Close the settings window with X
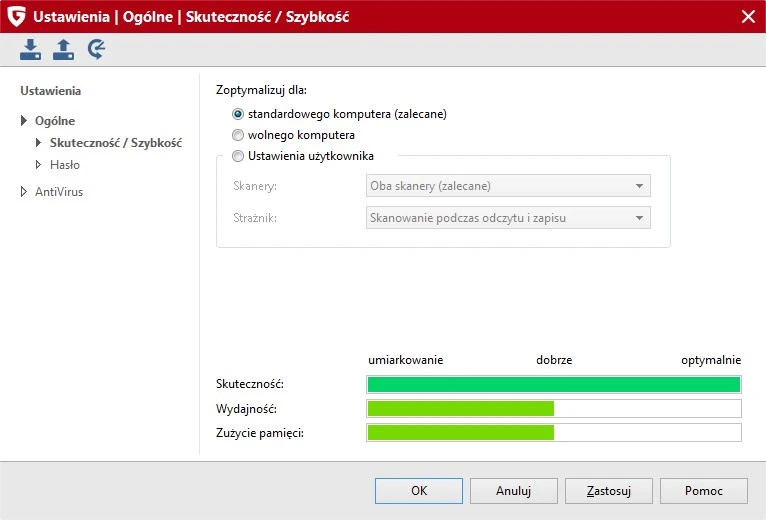The height and width of the screenshot is (520, 766). [x=747, y=16]
